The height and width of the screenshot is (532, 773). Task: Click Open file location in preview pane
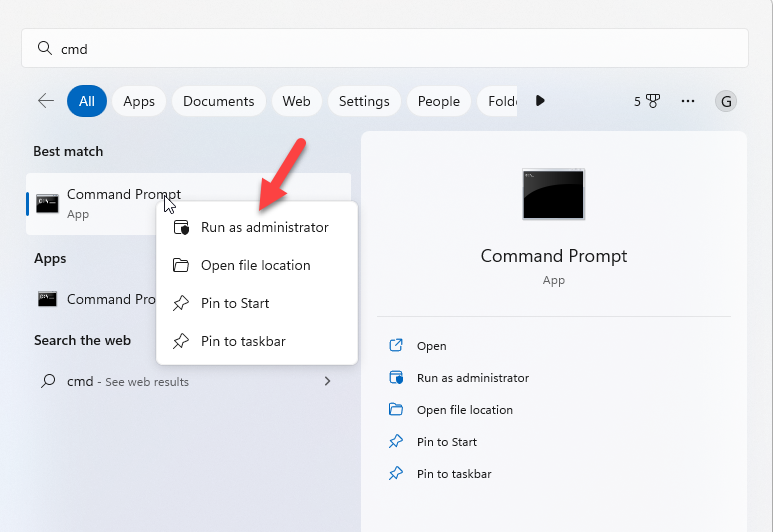[x=465, y=410]
